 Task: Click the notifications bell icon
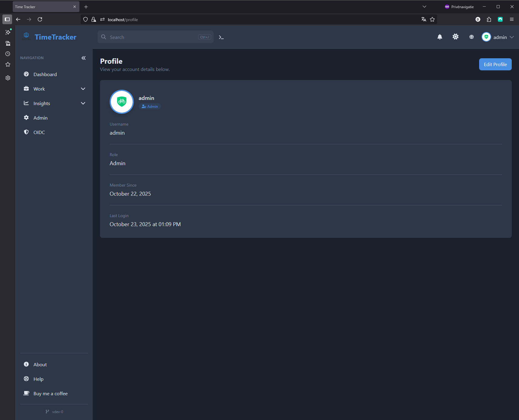pos(440,37)
